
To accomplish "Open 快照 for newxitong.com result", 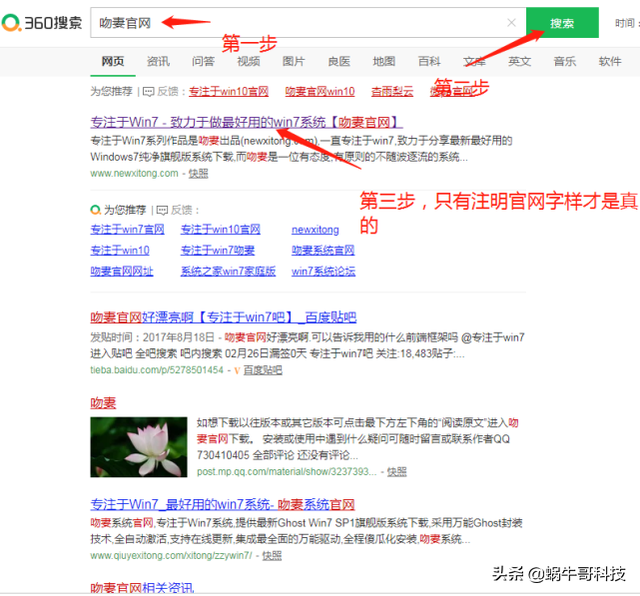I will coord(198,173).
